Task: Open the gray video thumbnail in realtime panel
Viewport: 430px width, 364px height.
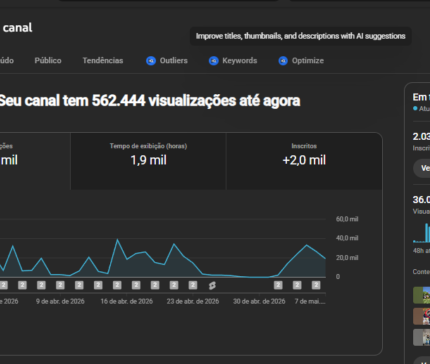Action: pyautogui.click(x=421, y=337)
